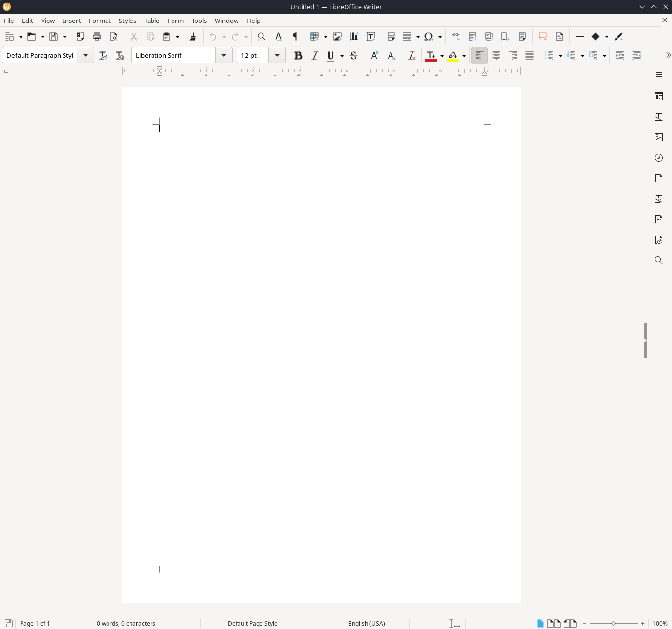Click the Print icon
This screenshot has height=629, width=672.
pyautogui.click(x=97, y=37)
